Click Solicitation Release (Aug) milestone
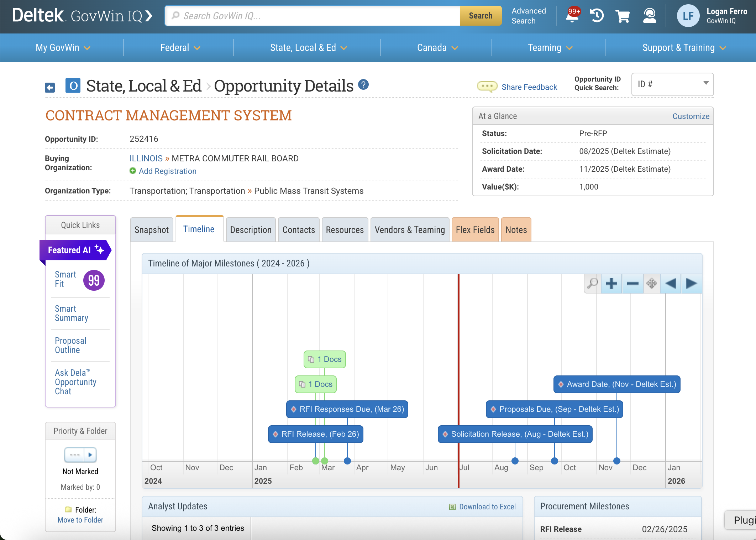 515,434
